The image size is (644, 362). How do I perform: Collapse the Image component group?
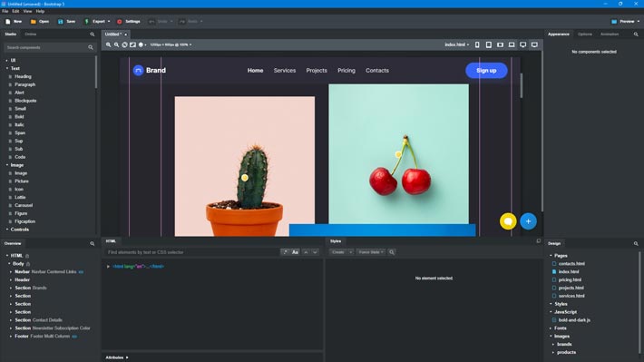pyautogui.click(x=7, y=165)
